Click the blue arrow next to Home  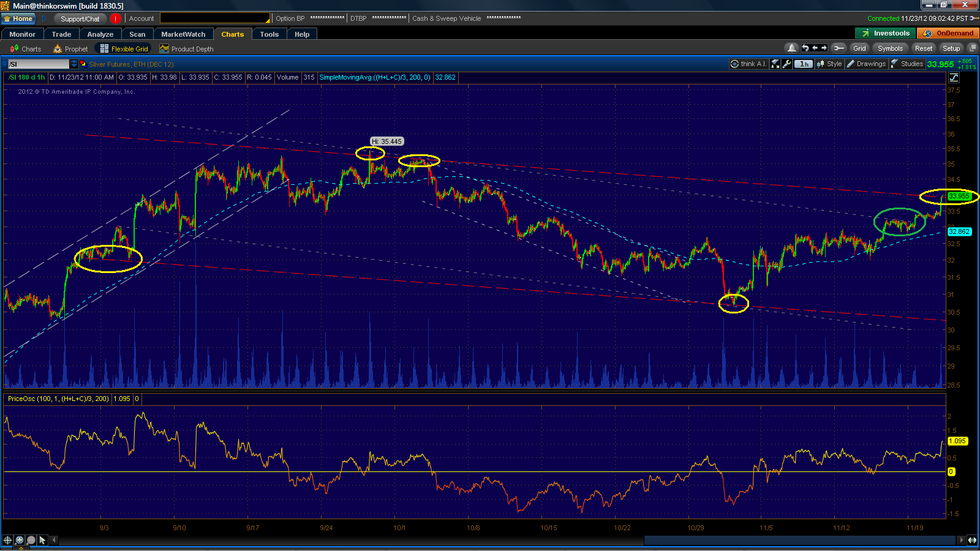44,18
